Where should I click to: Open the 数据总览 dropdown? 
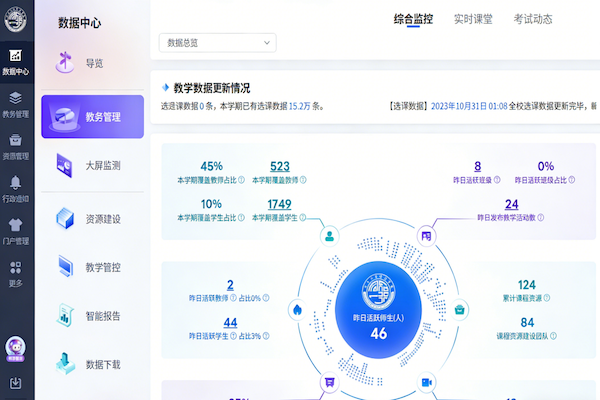217,43
